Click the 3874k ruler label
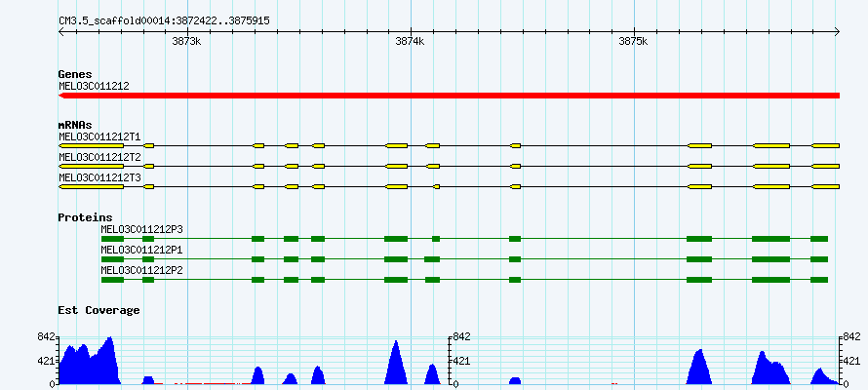Image resolution: width=868 pixels, height=390 pixels. (x=410, y=41)
